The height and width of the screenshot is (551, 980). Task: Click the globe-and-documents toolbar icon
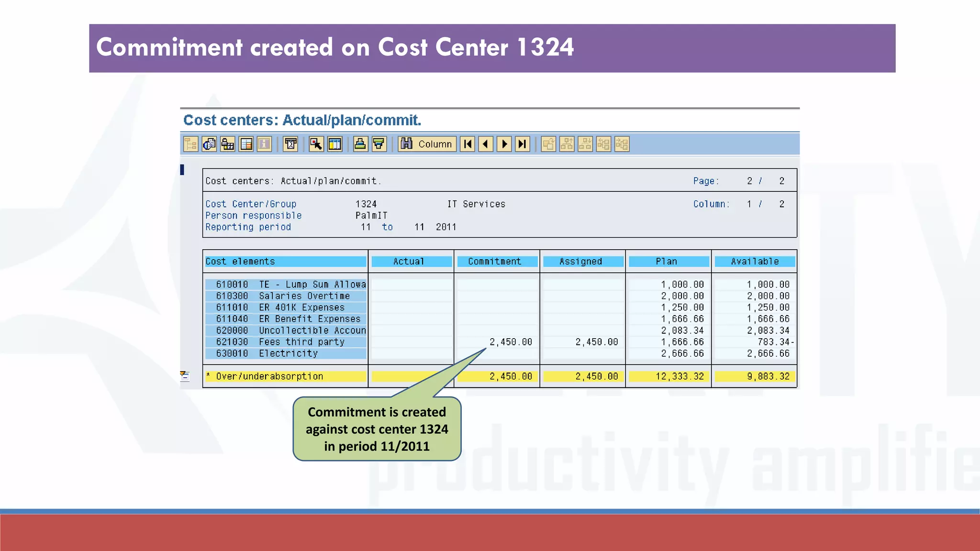(209, 144)
